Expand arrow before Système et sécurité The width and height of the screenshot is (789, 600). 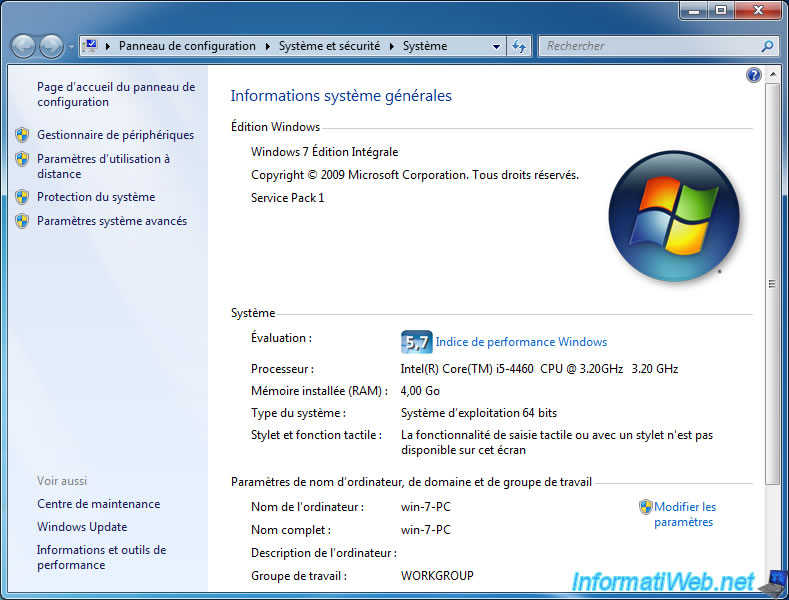coord(268,46)
